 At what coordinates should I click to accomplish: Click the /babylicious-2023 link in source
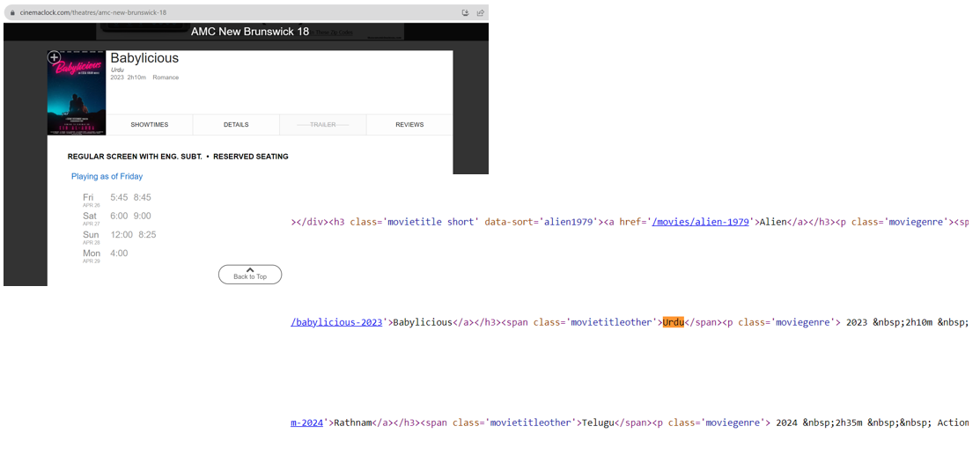[336, 322]
